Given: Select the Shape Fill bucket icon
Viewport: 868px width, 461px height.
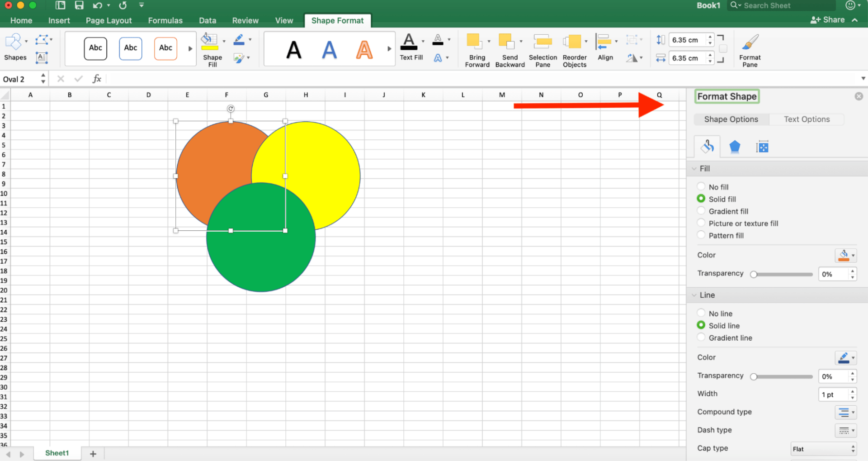Looking at the screenshot, I should pyautogui.click(x=209, y=41).
